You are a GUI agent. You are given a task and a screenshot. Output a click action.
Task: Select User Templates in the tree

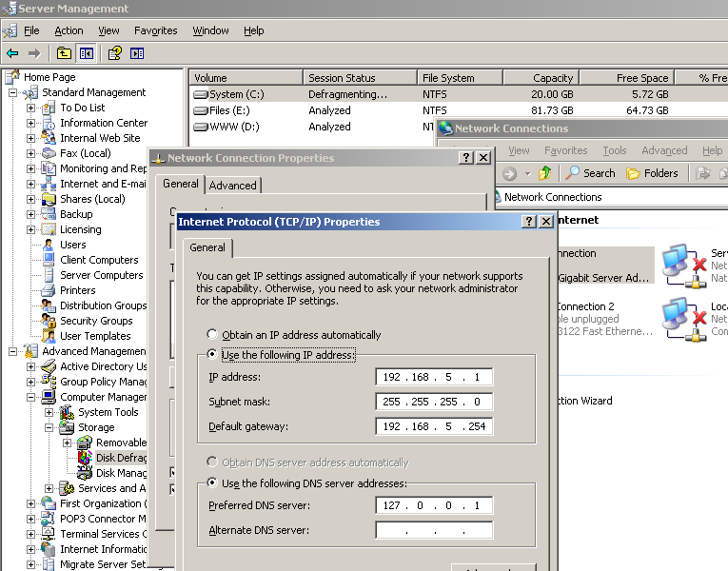(95, 336)
